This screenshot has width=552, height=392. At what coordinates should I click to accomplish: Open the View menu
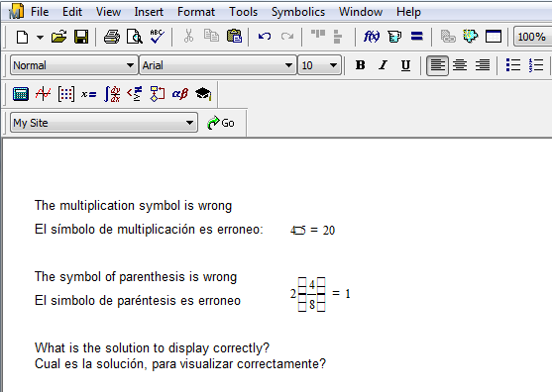[108, 12]
